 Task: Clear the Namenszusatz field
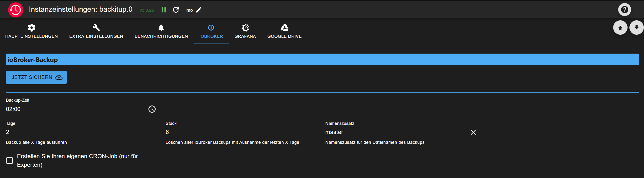(x=473, y=132)
